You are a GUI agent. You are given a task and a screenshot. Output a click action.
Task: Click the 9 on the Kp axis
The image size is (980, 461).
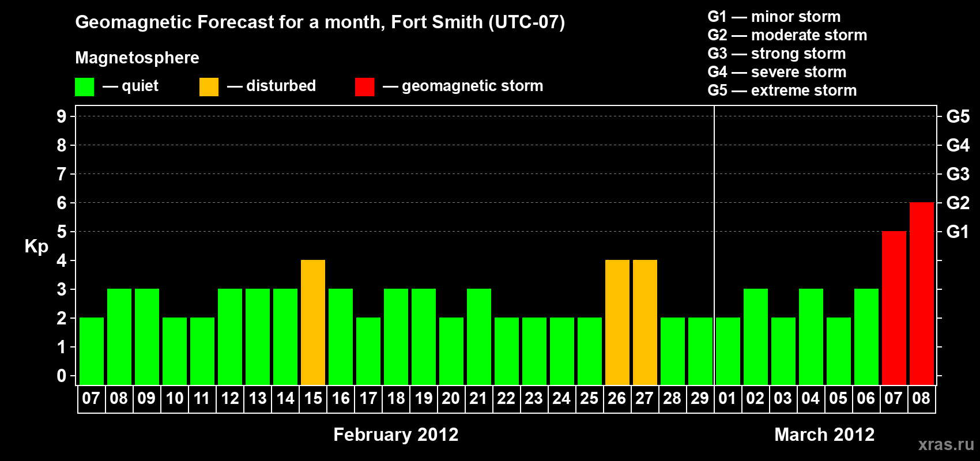coord(62,116)
